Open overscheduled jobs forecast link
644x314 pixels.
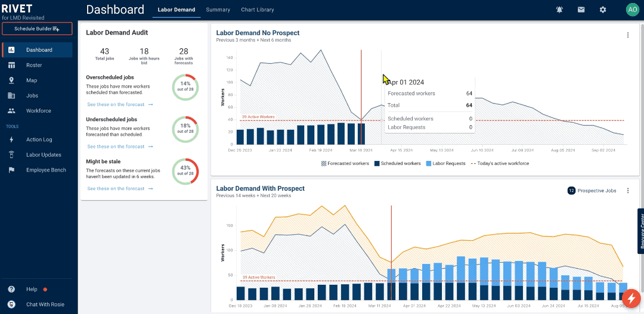(x=120, y=104)
